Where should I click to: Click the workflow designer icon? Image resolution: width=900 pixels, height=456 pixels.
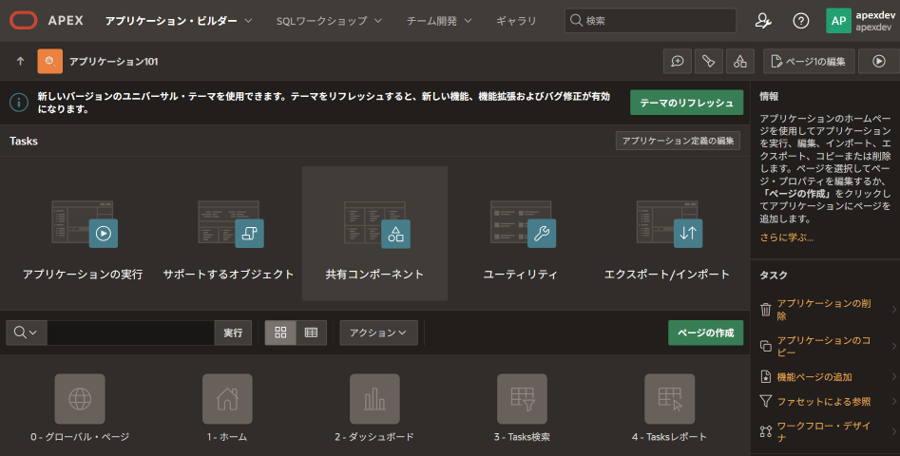766,431
